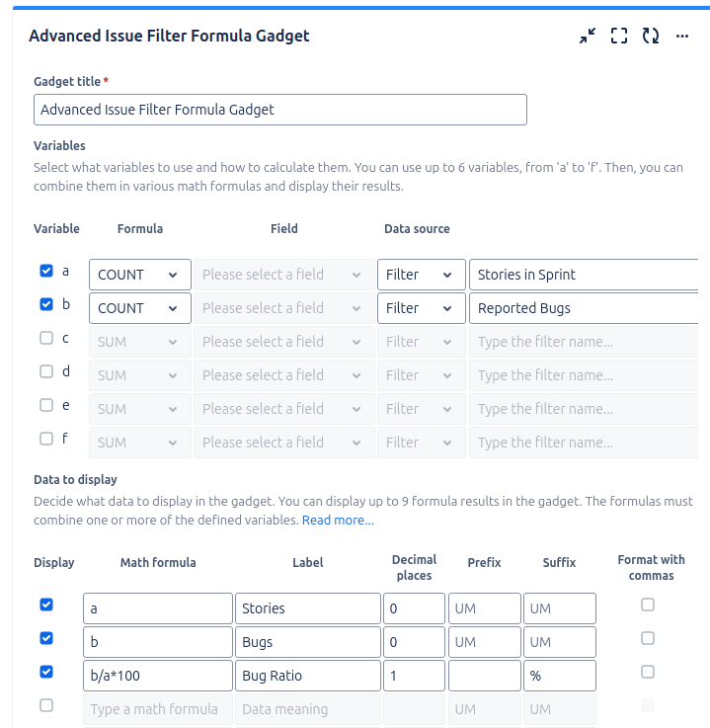Click the minimize gadget arrows icon
Viewport: 710px width, 728px height.
pyautogui.click(x=588, y=36)
